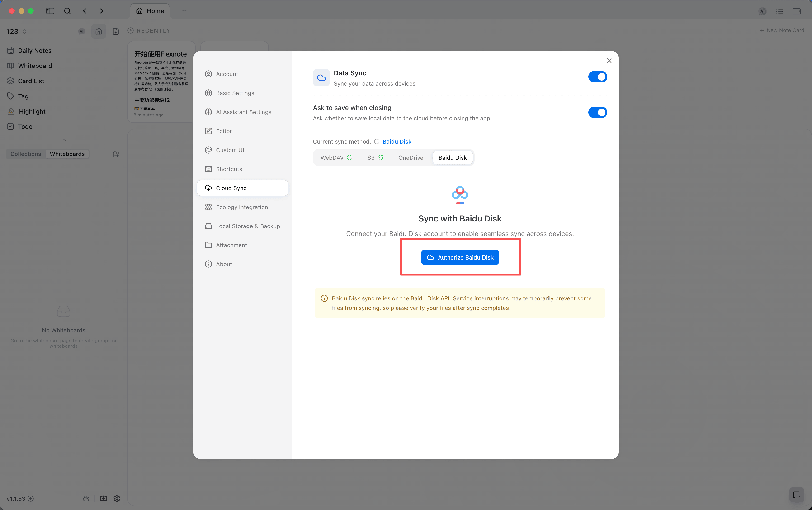Image resolution: width=812 pixels, height=510 pixels.
Task: Click the import download icon in footer
Action: (104, 499)
